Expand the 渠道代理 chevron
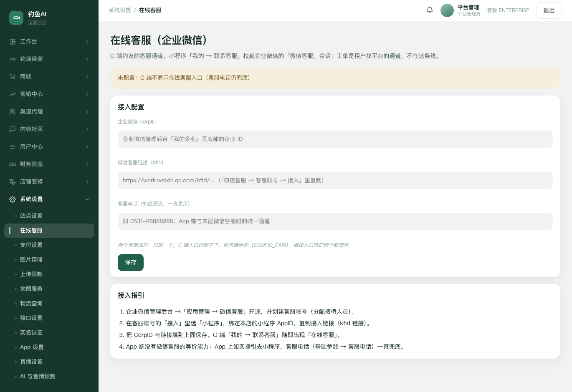Image resolution: width=572 pixels, height=392 pixels. [87, 112]
